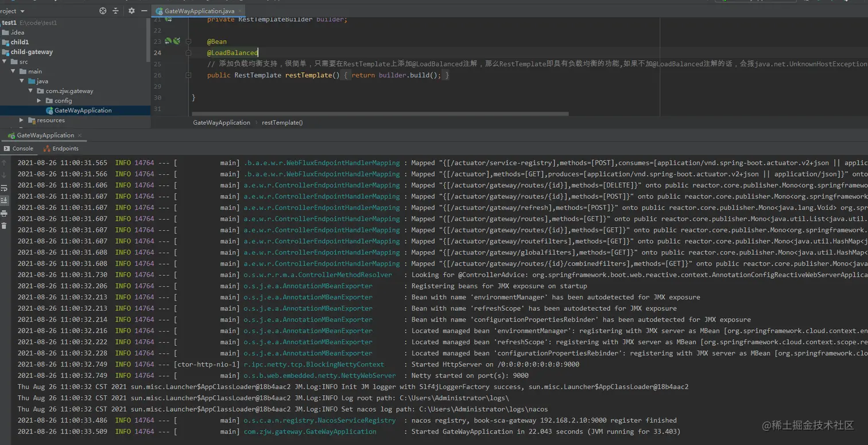Click 'Registering beans for JMX exposure' log
The height and width of the screenshot is (445, 868).
[x=499, y=286]
